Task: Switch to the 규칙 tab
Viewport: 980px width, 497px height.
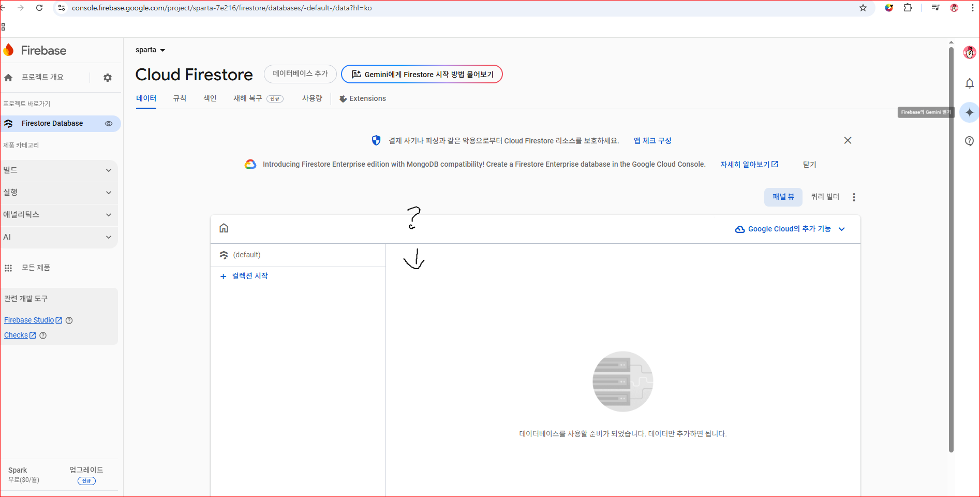Action: coord(180,98)
